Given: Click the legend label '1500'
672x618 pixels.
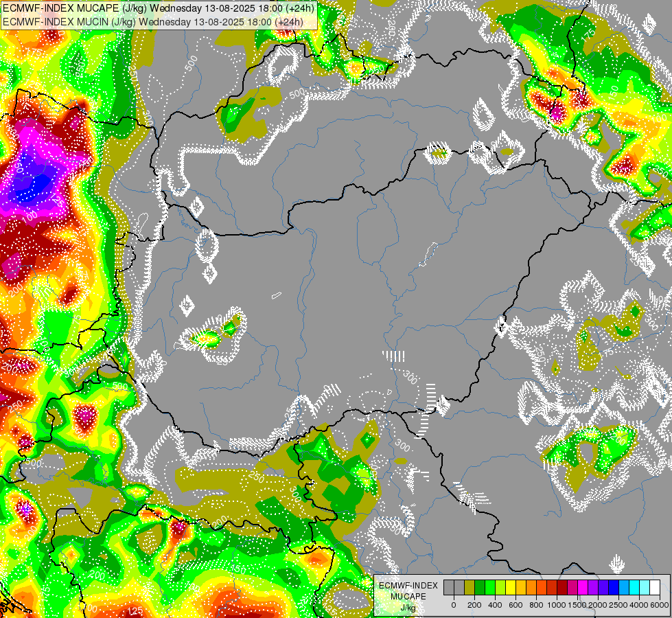Looking at the screenshot, I should coord(577,605).
